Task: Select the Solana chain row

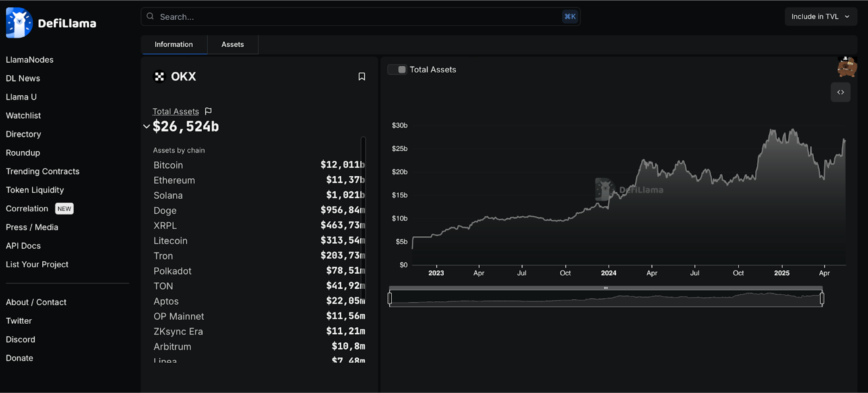Action: click(x=259, y=195)
